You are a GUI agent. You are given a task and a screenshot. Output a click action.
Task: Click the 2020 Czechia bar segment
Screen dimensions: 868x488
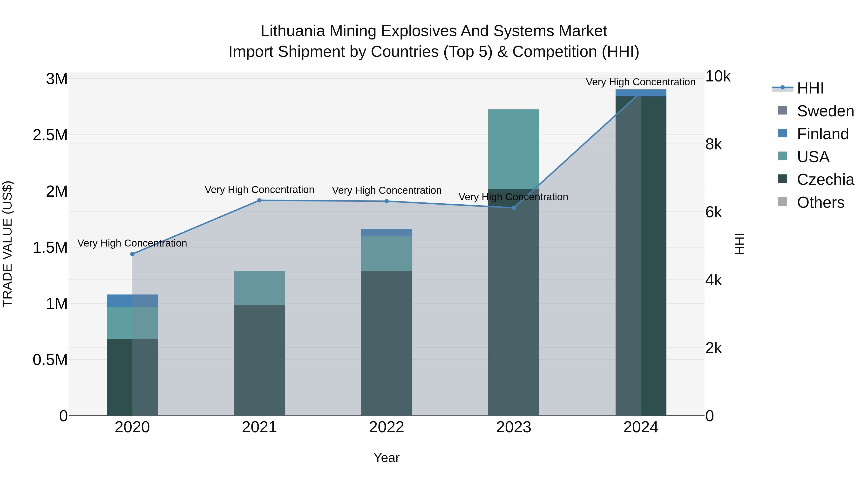[x=132, y=377]
